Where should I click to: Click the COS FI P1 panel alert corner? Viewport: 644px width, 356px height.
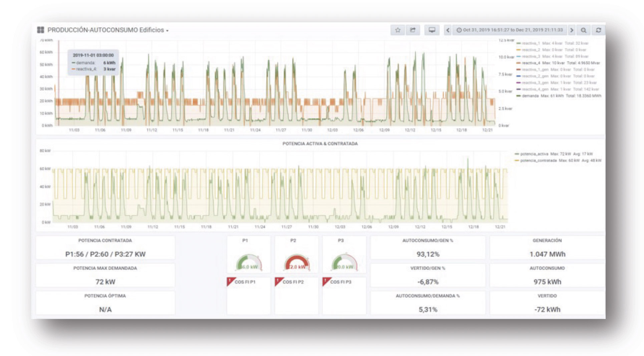click(230, 281)
